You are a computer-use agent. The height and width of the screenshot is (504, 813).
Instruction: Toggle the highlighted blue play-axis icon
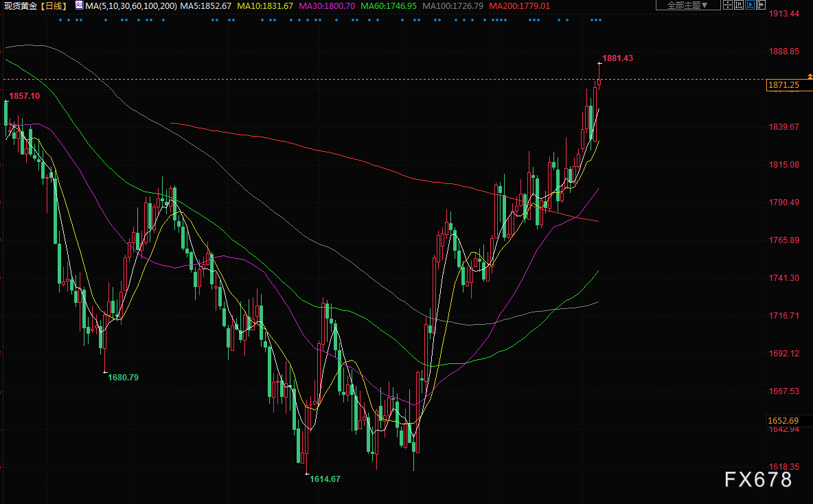[x=750, y=5]
